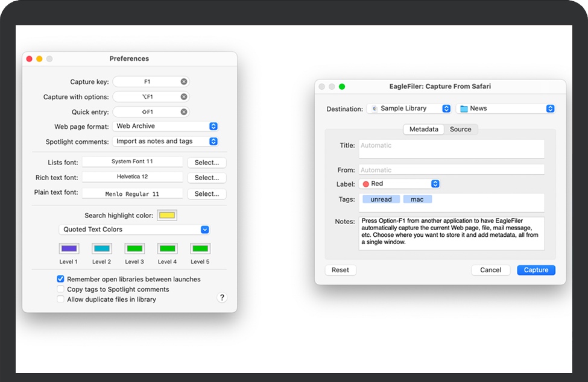The image size is (588, 382).
Task: Click the News folder icon
Action: point(464,109)
